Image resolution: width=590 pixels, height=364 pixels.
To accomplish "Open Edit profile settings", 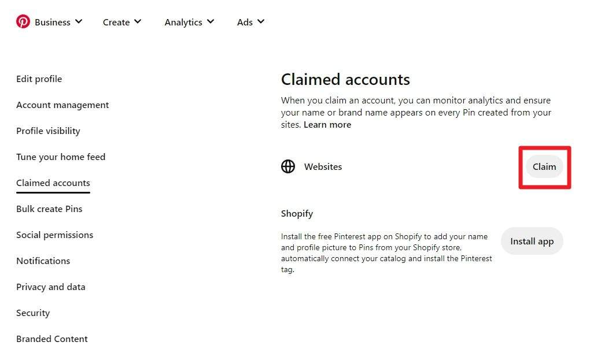I will click(x=39, y=79).
